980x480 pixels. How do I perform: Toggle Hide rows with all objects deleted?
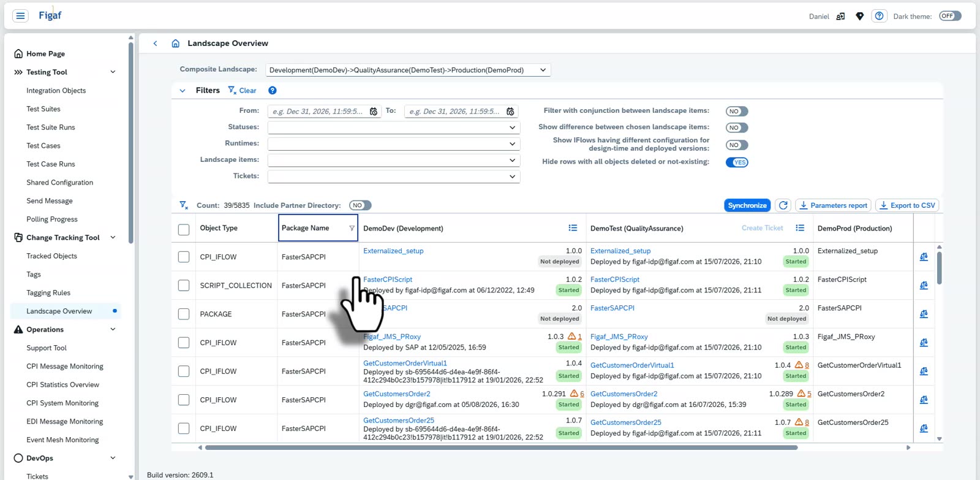click(x=737, y=162)
